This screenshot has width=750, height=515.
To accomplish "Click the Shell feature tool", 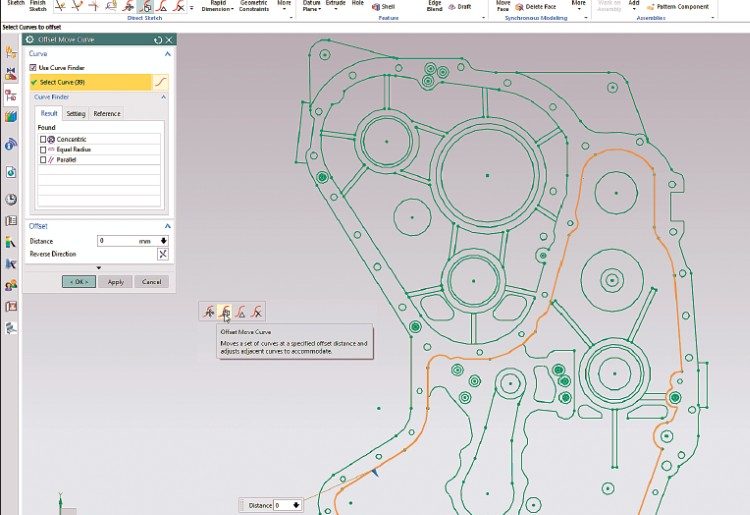I will 382,6.
